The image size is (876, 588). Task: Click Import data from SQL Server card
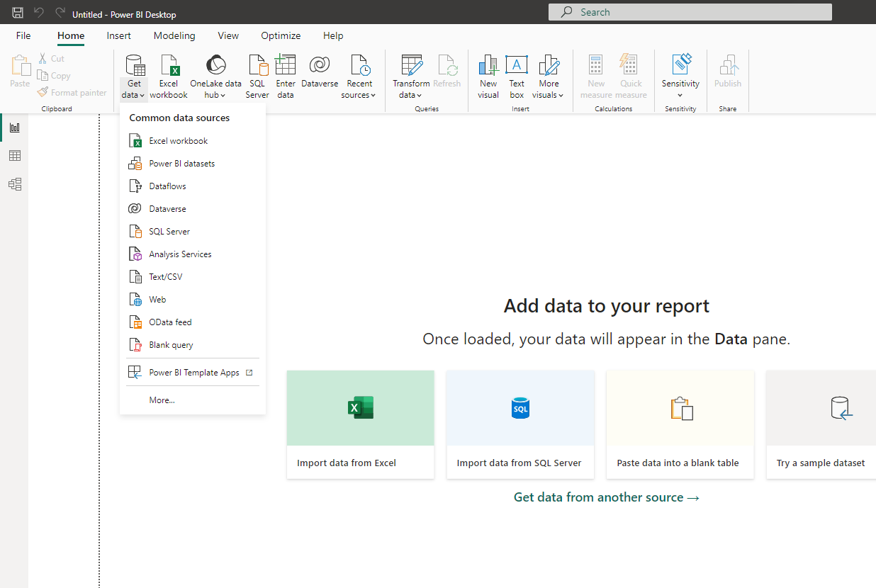(520, 424)
